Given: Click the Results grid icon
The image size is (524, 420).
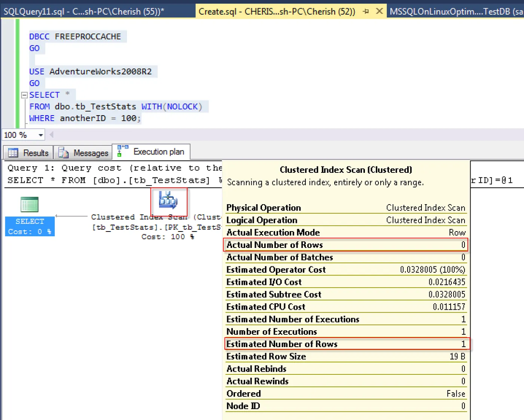Looking at the screenshot, I should pos(13,153).
